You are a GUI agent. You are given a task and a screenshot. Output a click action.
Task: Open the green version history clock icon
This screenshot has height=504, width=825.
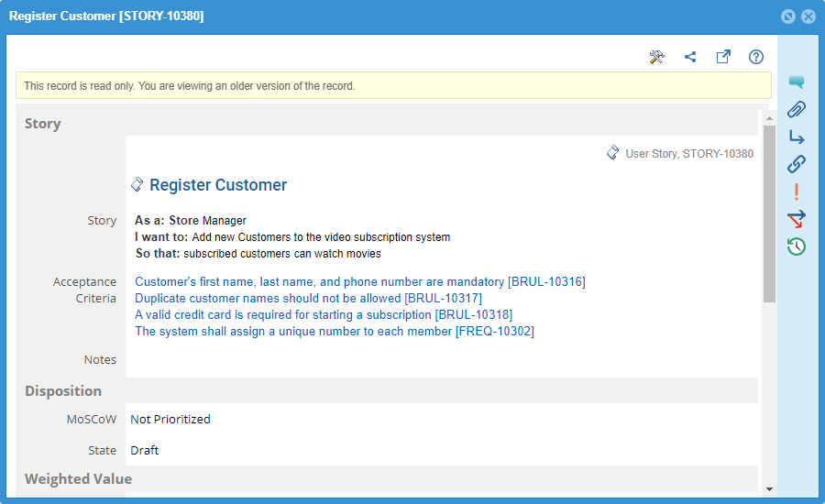pyautogui.click(x=797, y=247)
